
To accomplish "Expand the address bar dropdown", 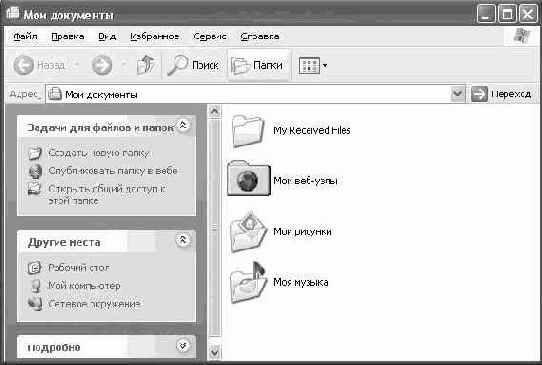I will pos(457,94).
